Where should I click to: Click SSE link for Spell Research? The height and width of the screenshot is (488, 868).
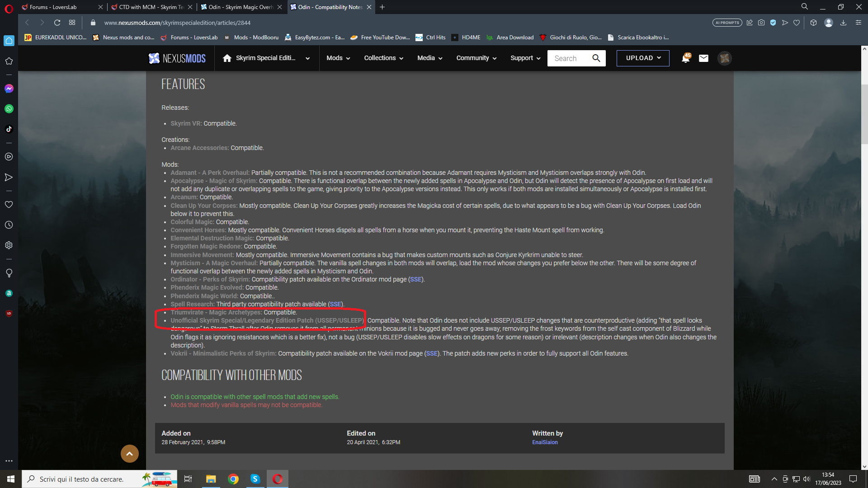tap(335, 305)
